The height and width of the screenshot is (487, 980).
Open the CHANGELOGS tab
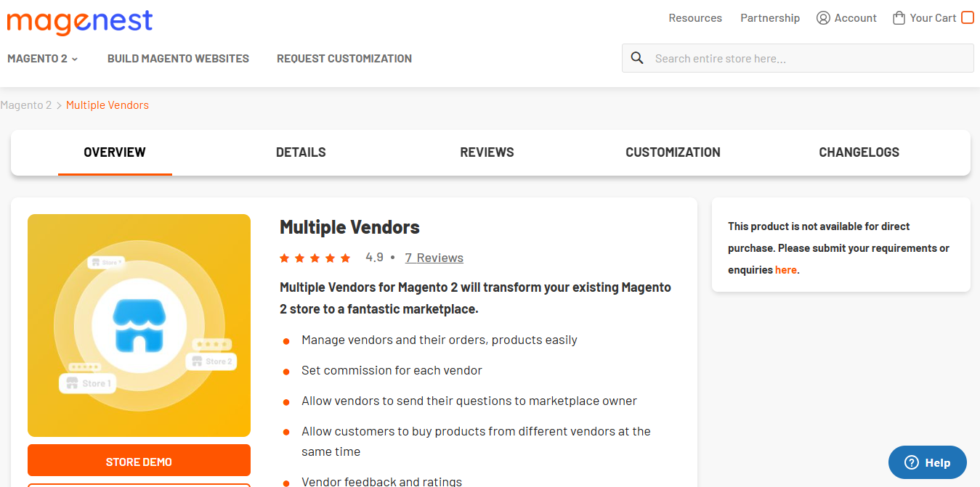click(859, 152)
